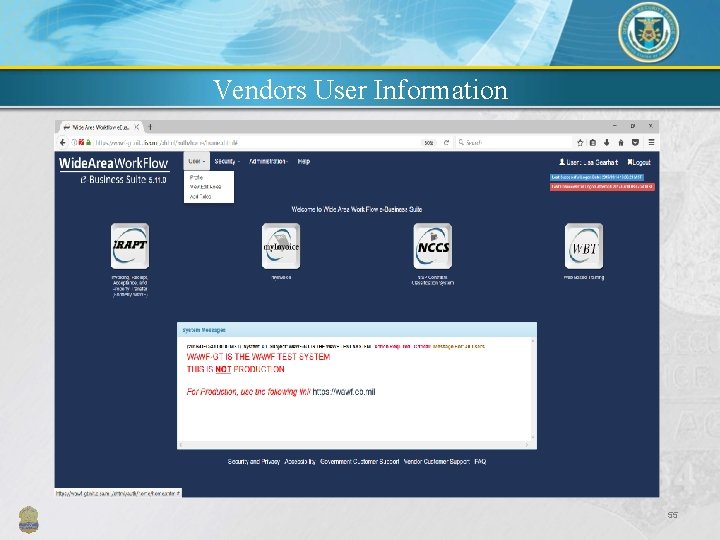
Task: Select the second User menu entry
Action: pyautogui.click(x=205, y=187)
